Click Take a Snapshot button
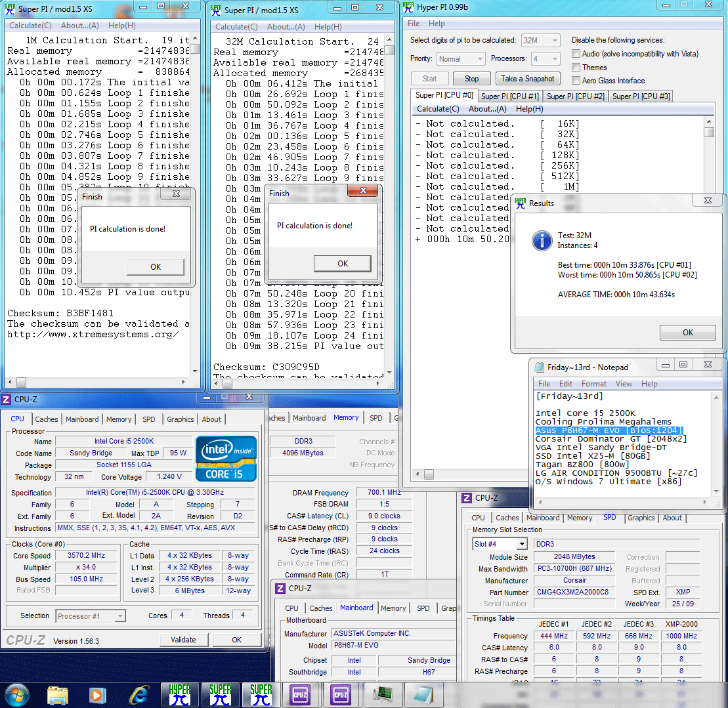Screen dimensions: 728x708 [x=527, y=79]
